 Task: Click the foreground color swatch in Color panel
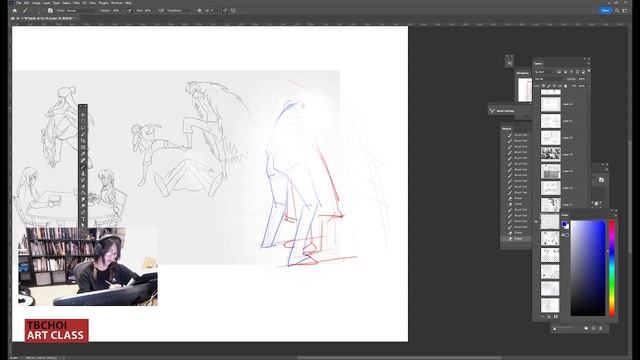[564, 224]
